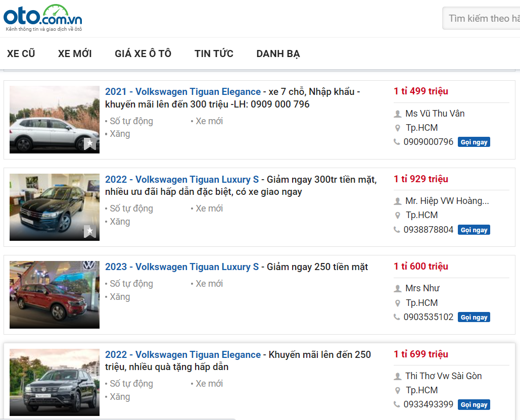
Task: View black Tiguan Elegance 2022 thumbnail
Action: point(55,382)
